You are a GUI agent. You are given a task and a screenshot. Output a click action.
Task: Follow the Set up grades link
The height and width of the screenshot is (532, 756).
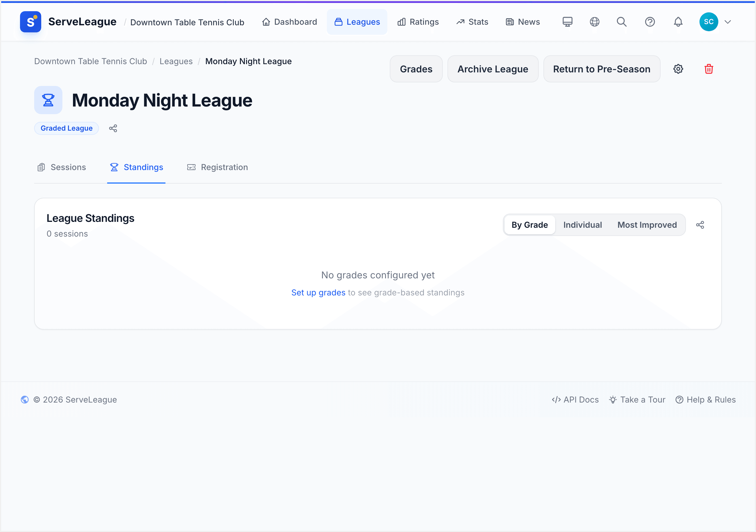[x=318, y=293]
